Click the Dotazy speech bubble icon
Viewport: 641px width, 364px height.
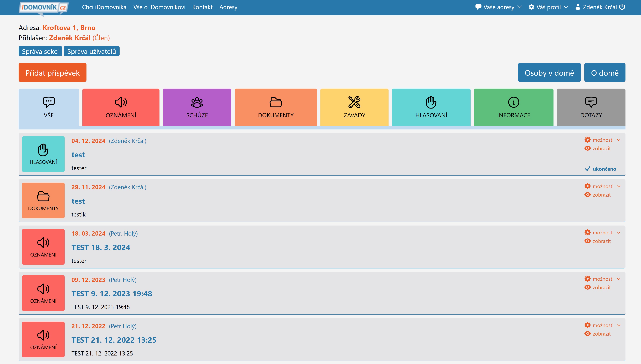coord(591,102)
